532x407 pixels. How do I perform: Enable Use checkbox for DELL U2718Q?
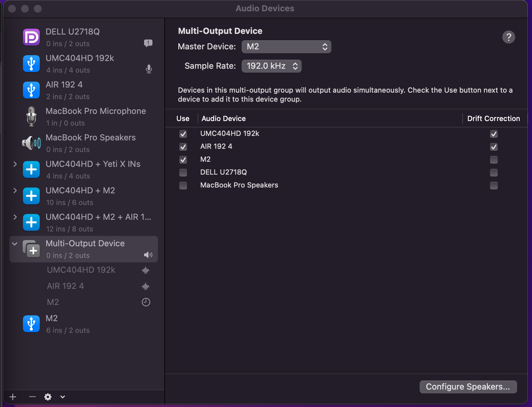tap(183, 173)
